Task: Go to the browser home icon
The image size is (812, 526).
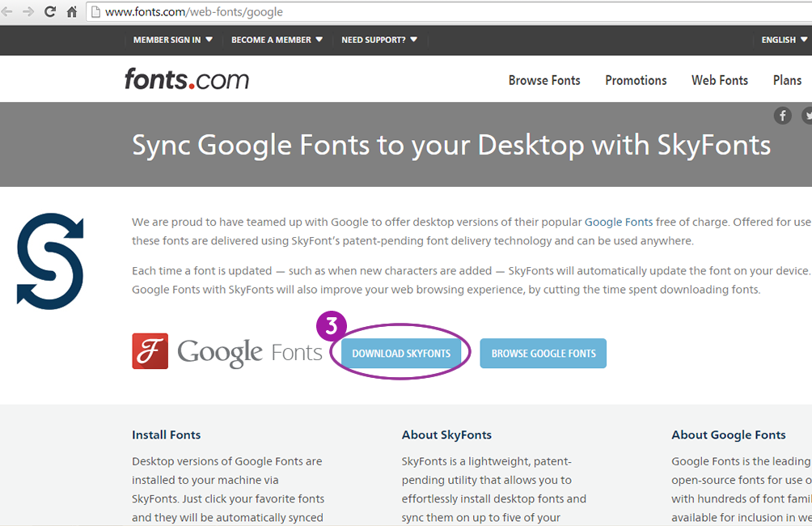Action: pos(72,12)
